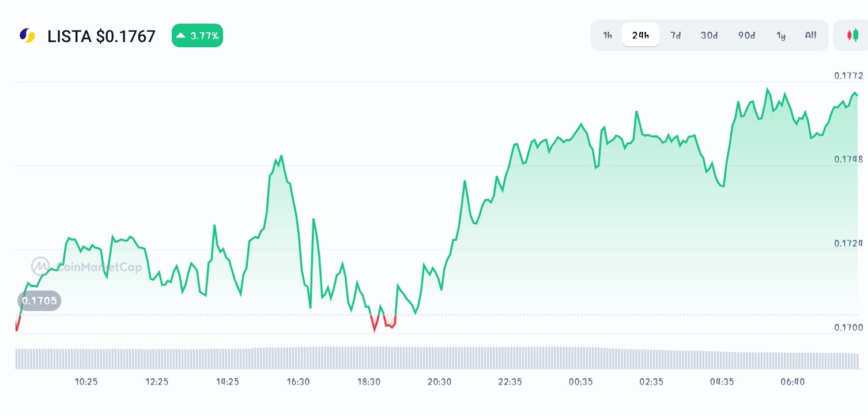Viewport: 868px width, 415px height.
Task: Click the 18:30 time axis label
Action: click(369, 382)
